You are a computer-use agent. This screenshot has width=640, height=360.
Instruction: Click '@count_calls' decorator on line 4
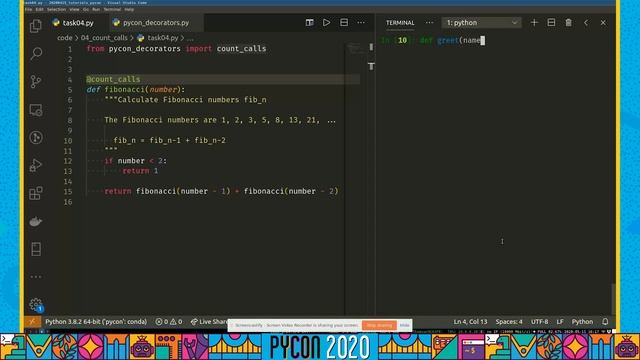click(x=113, y=79)
